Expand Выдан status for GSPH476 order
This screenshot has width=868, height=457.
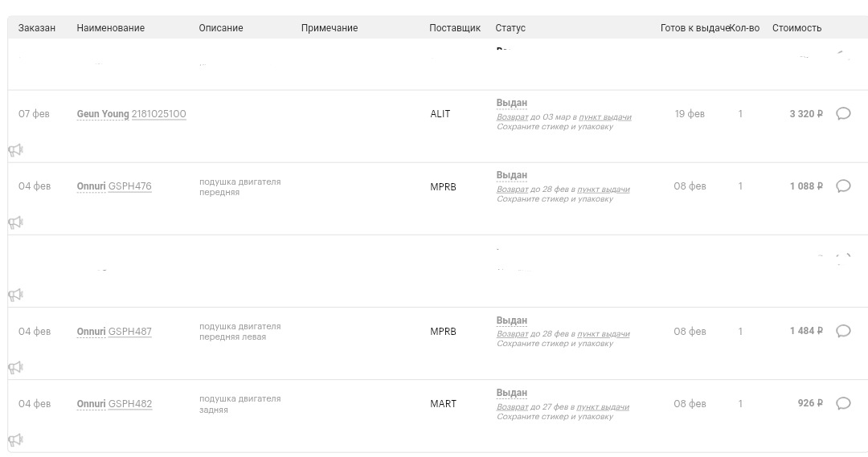point(512,175)
